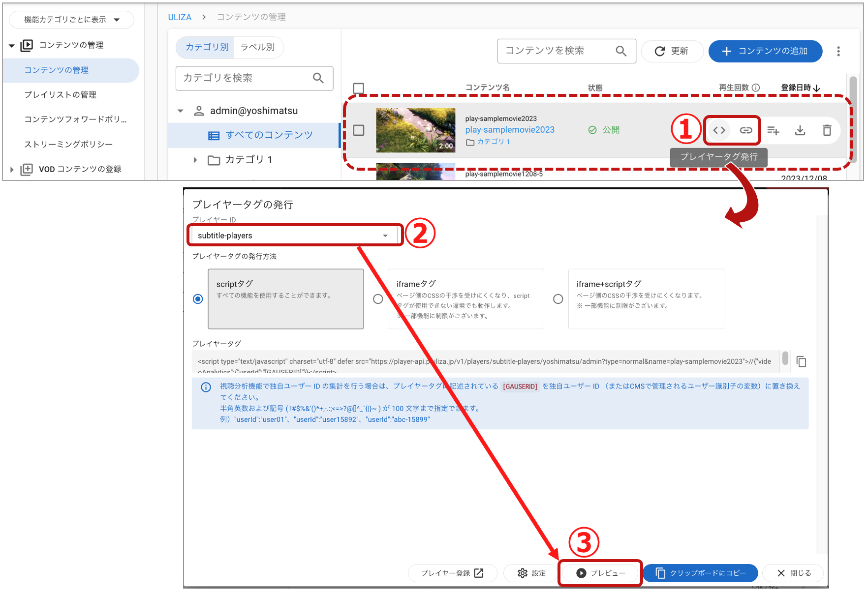868x593 pixels.
Task: Open the 機能カテゴリごとに表示 dropdown
Action: point(71,20)
